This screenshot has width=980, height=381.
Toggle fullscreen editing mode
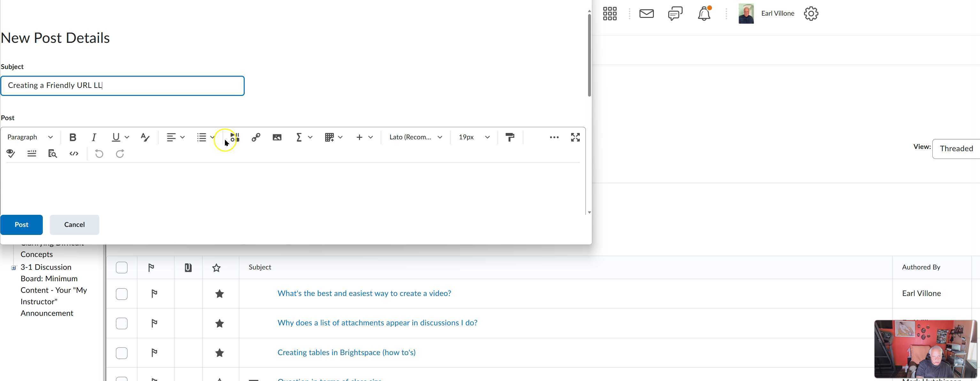(x=575, y=137)
